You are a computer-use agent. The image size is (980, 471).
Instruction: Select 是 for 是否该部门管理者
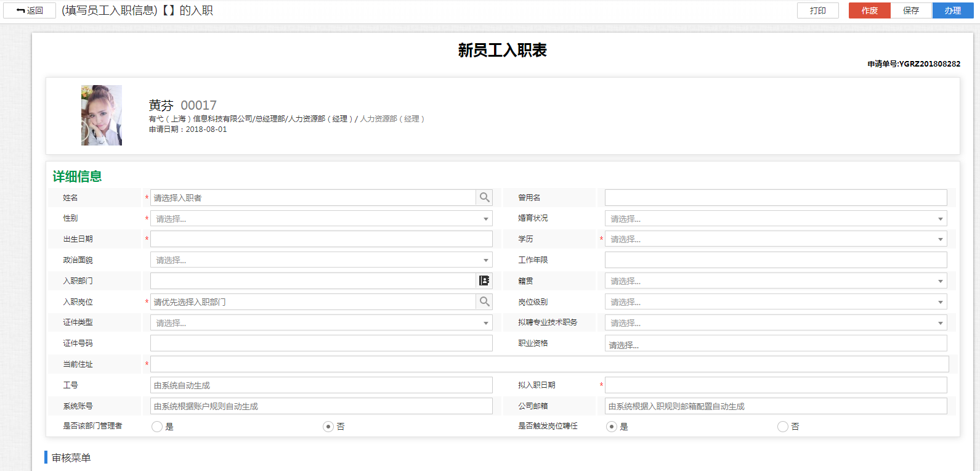(157, 427)
